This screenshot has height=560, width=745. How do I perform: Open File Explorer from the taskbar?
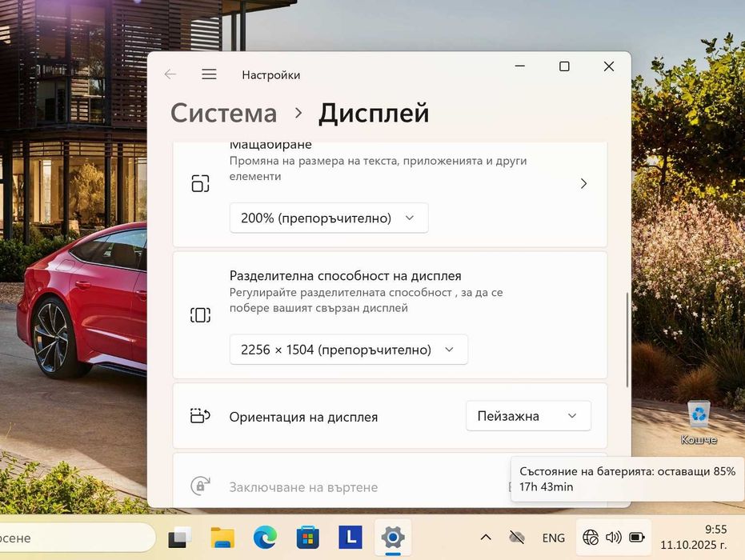pyautogui.click(x=222, y=538)
